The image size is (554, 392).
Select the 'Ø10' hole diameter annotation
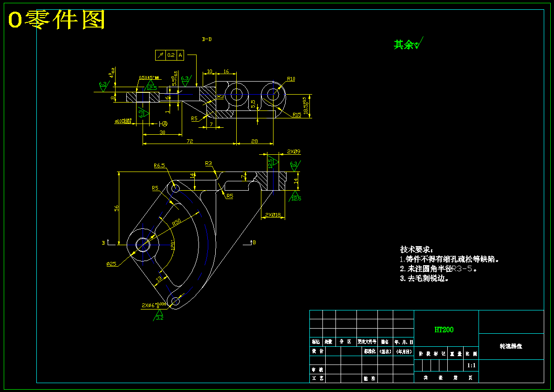coord(123,121)
